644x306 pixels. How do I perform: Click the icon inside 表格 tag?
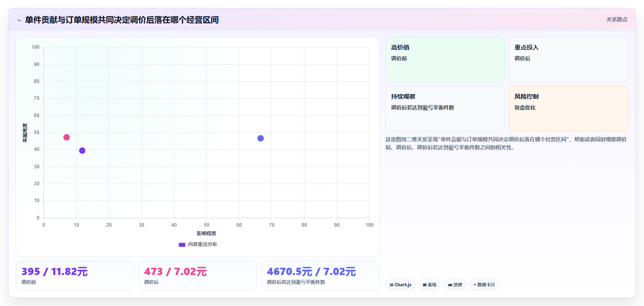coord(425,285)
